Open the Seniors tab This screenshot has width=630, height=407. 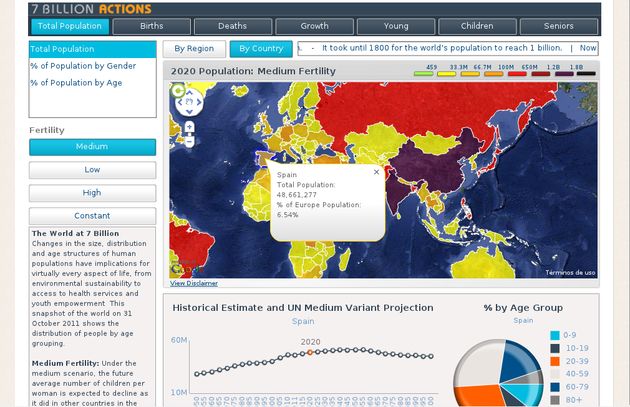(x=558, y=26)
